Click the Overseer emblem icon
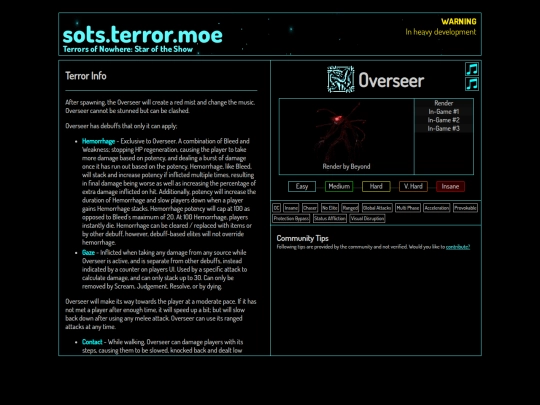The width and height of the screenshot is (540, 405). point(341,80)
